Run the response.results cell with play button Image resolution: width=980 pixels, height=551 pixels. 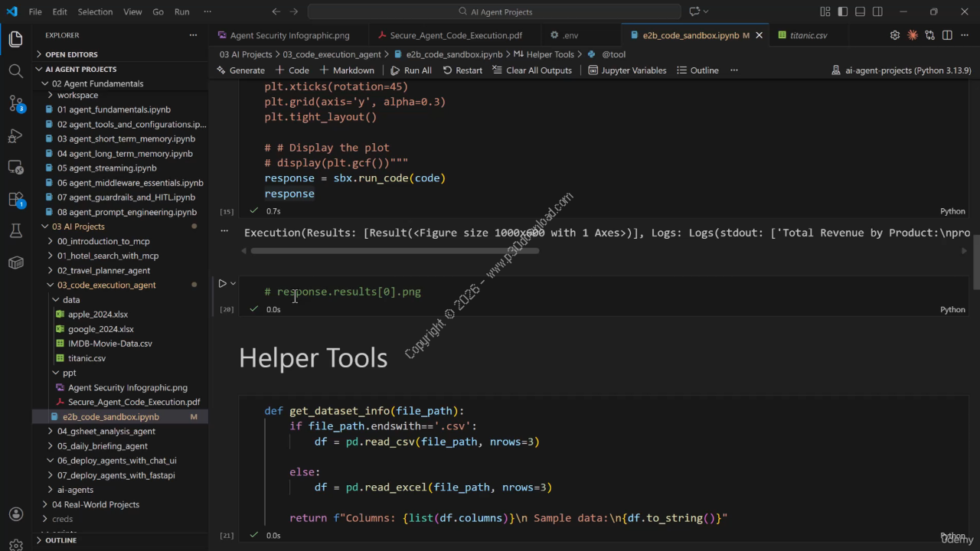(223, 284)
